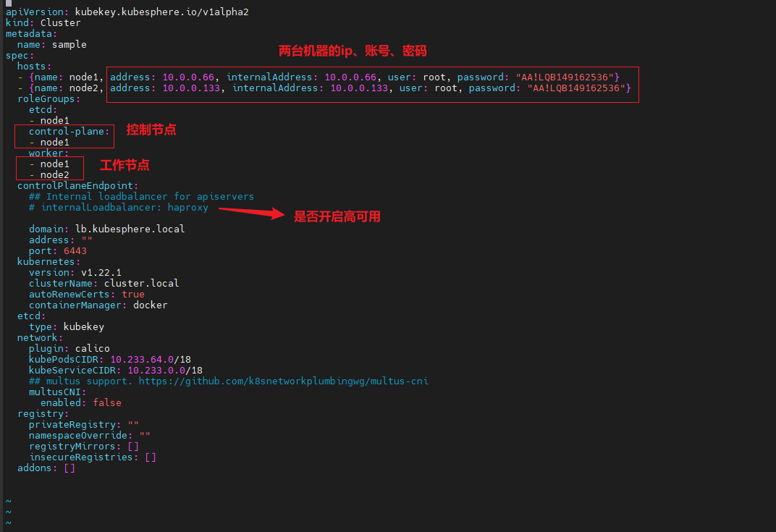Click the apiVersion key on the first line

click(37, 12)
